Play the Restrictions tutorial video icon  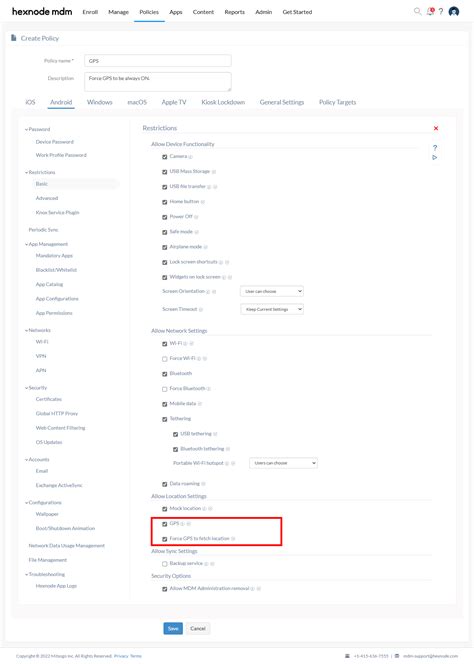click(x=435, y=158)
